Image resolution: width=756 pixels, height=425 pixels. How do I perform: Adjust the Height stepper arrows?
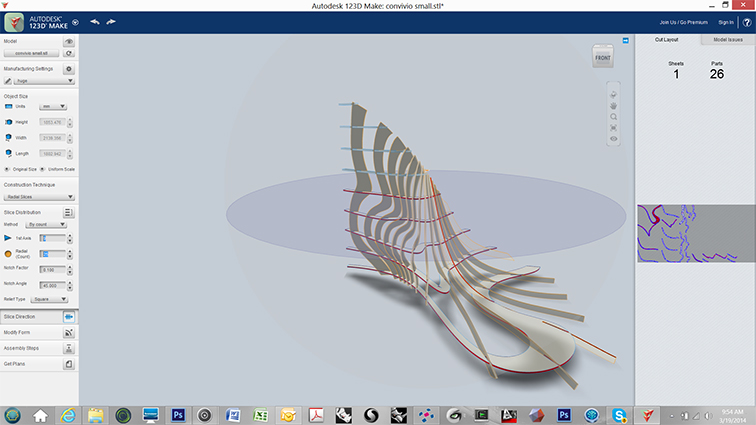tap(70, 123)
